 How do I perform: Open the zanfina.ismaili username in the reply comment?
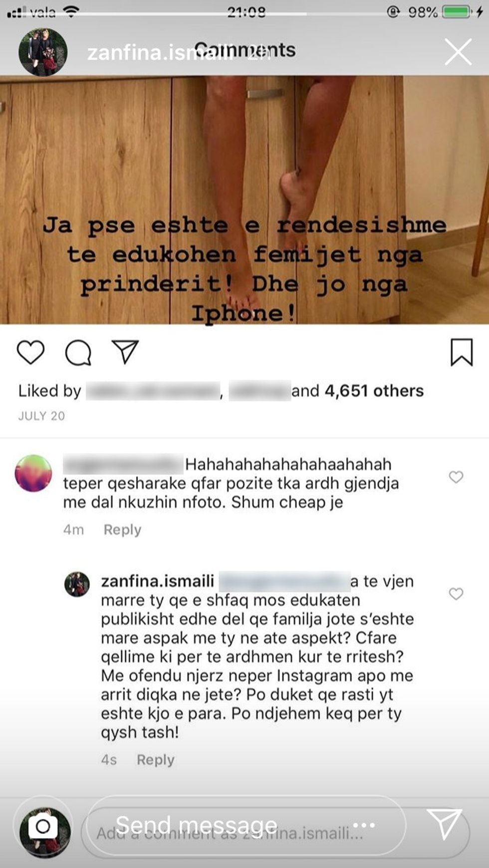tap(158, 581)
